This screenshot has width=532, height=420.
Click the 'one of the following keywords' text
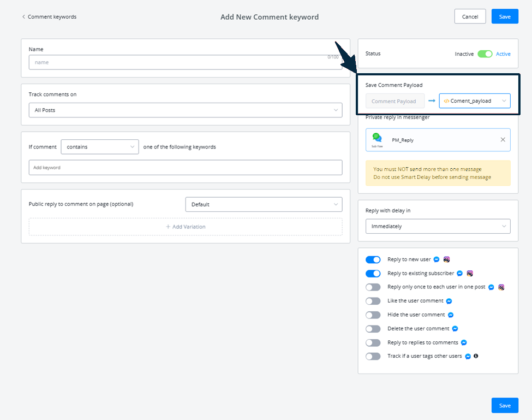coord(180,147)
